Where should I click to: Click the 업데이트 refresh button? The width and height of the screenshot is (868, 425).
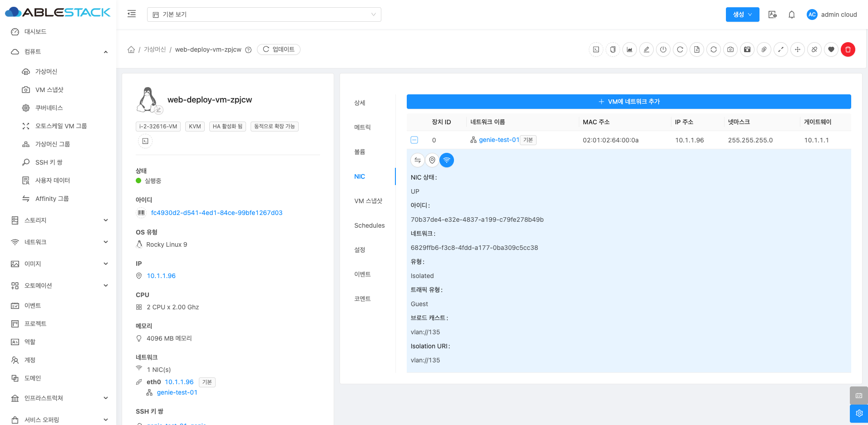click(278, 49)
